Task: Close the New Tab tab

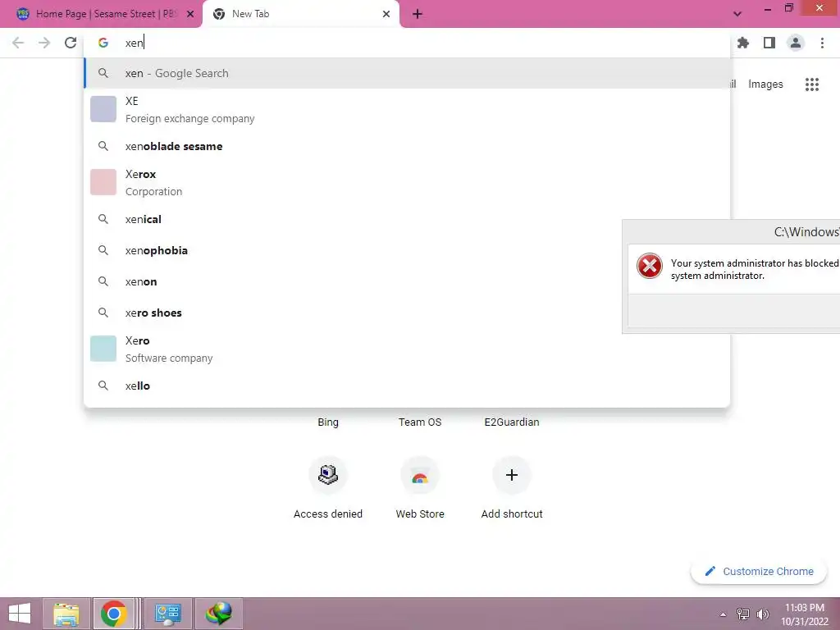Action: click(x=386, y=14)
